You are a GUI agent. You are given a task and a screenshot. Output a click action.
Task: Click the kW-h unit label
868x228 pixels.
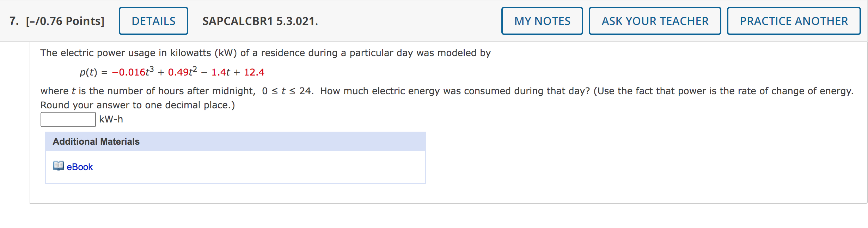110,119
